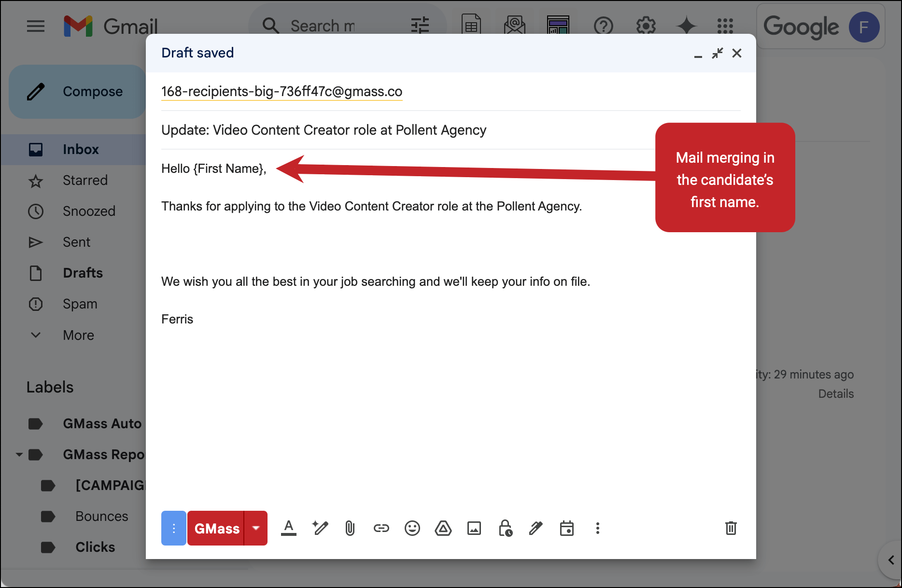Click the Help me write pencil icon
Image resolution: width=902 pixels, height=588 pixels.
pos(320,528)
